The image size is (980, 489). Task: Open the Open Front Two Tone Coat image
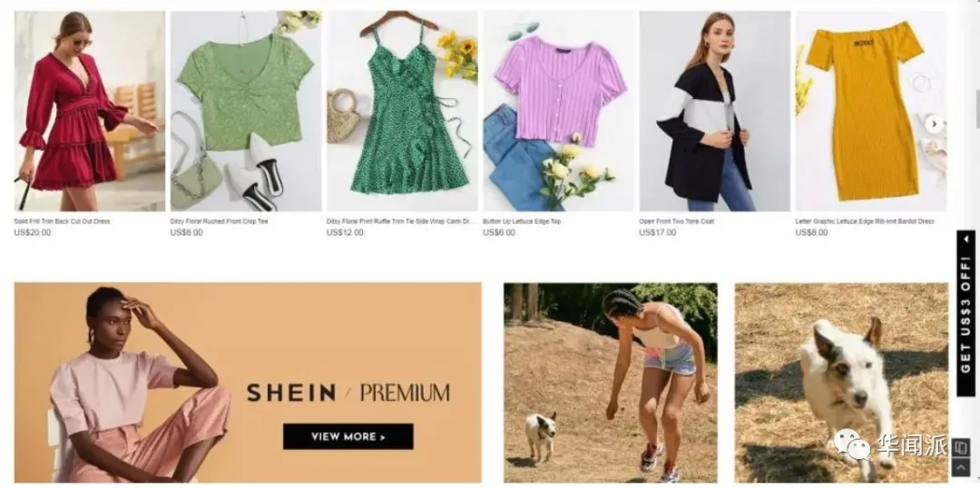click(x=715, y=112)
